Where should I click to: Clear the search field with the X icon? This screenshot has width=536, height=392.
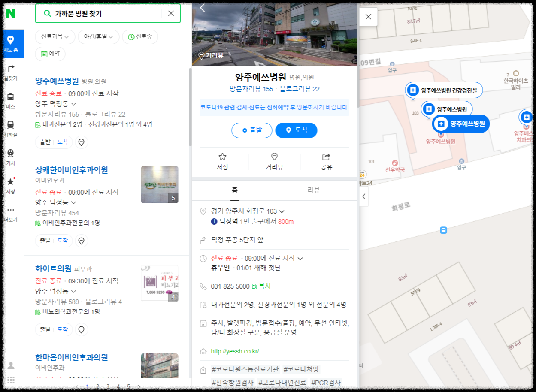171,13
